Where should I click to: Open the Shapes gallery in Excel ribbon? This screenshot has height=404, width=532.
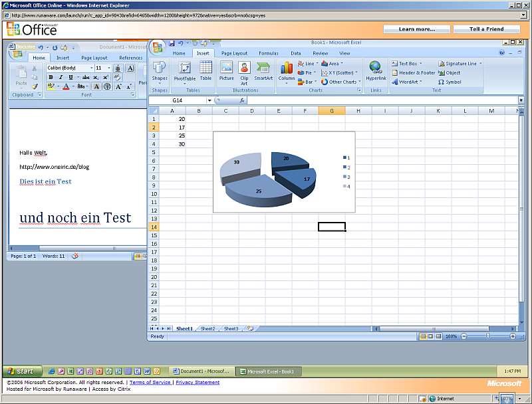point(160,72)
